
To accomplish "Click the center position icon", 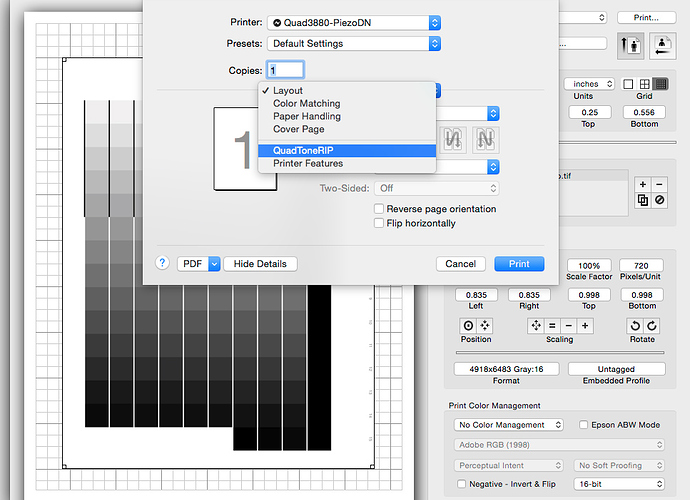I will tap(468, 326).
